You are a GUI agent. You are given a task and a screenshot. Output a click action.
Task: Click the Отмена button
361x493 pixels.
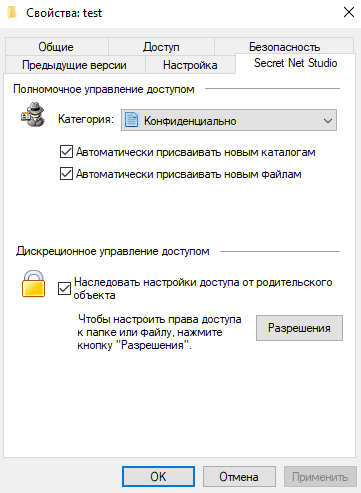239,477
